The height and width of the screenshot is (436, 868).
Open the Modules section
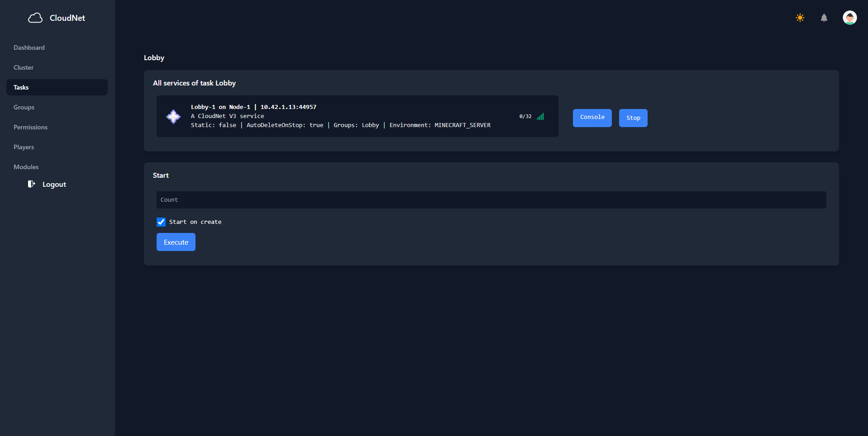(26, 167)
